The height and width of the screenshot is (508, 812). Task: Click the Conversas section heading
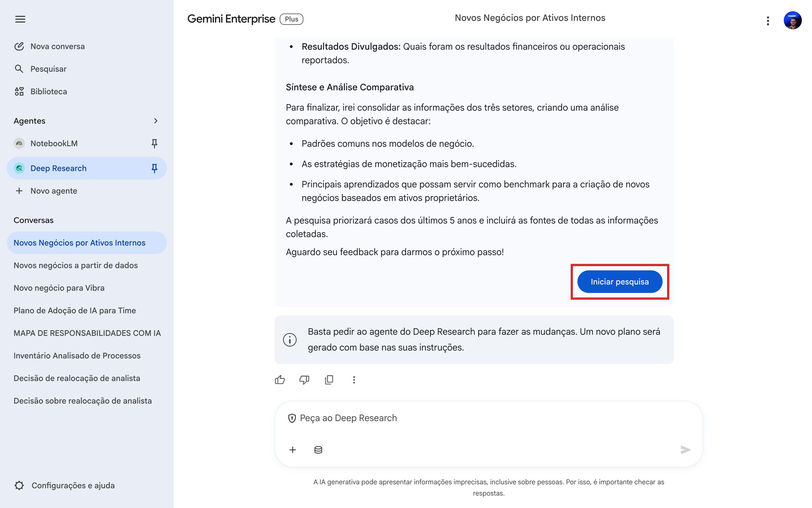pos(34,220)
